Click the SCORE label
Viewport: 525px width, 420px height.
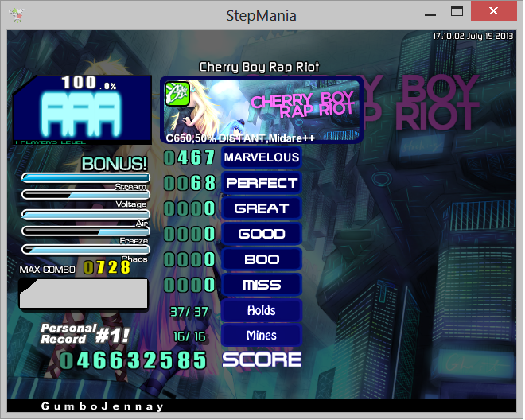click(262, 360)
